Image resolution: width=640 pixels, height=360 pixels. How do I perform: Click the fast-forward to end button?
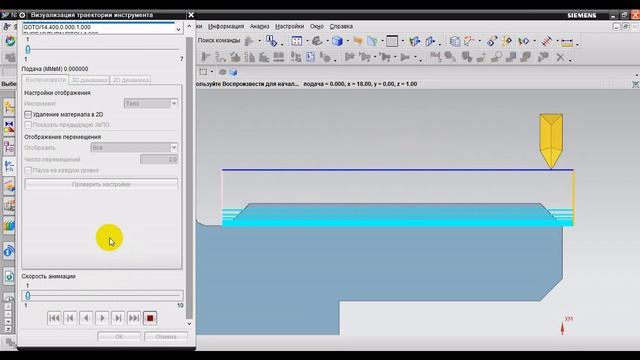coord(134,318)
